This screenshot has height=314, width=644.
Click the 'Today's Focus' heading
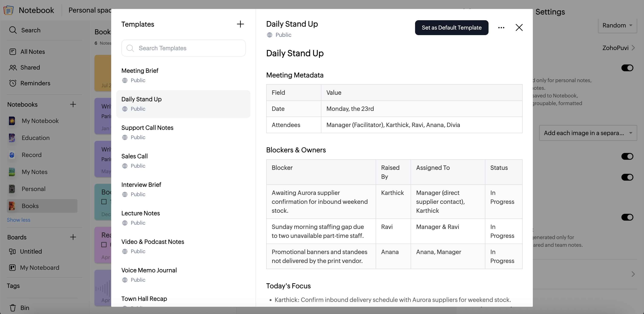[288, 286]
